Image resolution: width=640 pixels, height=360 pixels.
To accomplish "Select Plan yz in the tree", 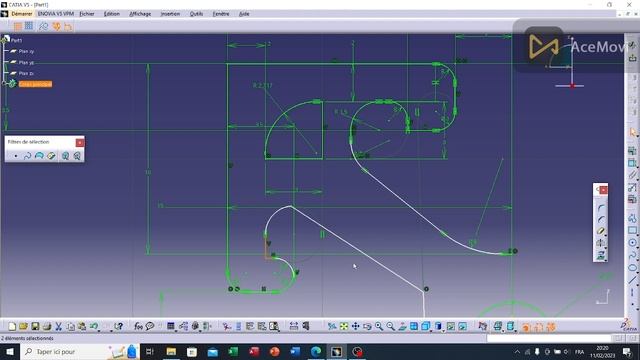I will click(x=26, y=62).
